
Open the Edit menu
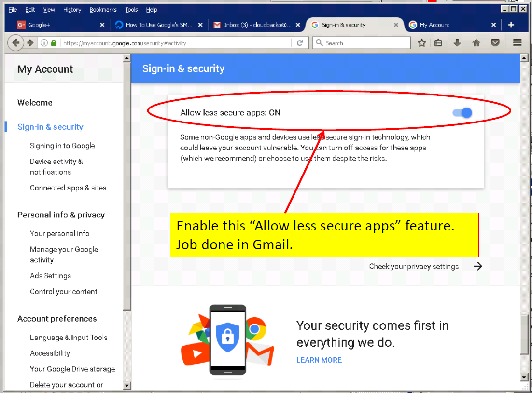30,10
